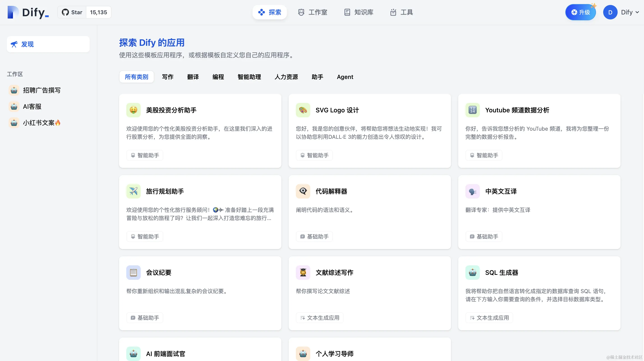Screen dimensions: 644x361
Task: Filter apps by 编程 category
Action: pyautogui.click(x=218, y=77)
